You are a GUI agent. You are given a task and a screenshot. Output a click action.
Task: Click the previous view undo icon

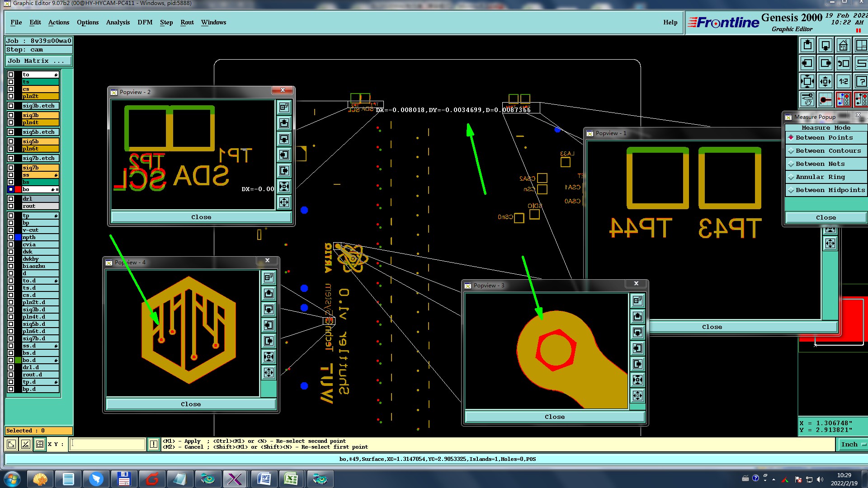click(843, 64)
